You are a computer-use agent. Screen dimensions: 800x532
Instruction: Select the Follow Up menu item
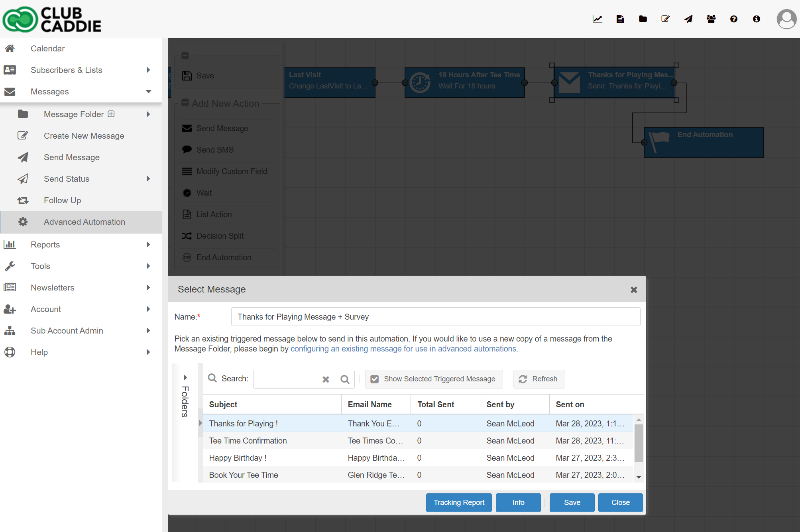[x=62, y=200]
